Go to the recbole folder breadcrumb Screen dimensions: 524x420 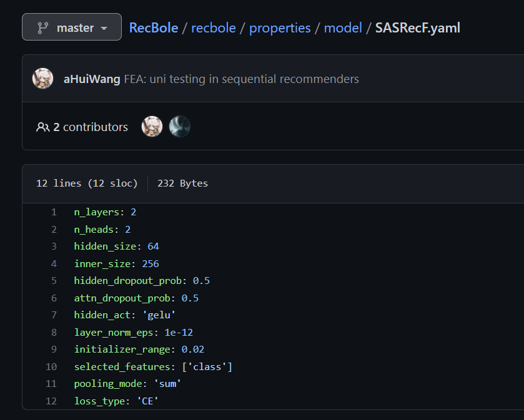coord(213,27)
